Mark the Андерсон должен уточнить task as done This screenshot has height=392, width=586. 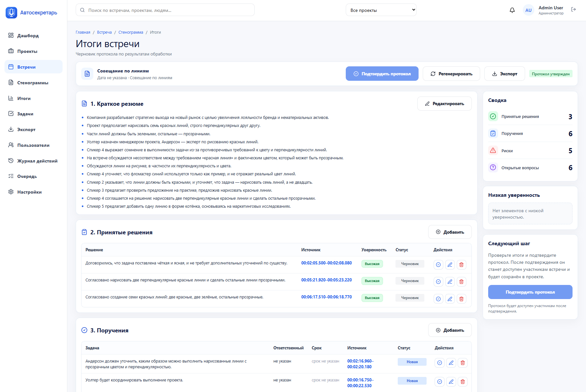tap(439, 363)
